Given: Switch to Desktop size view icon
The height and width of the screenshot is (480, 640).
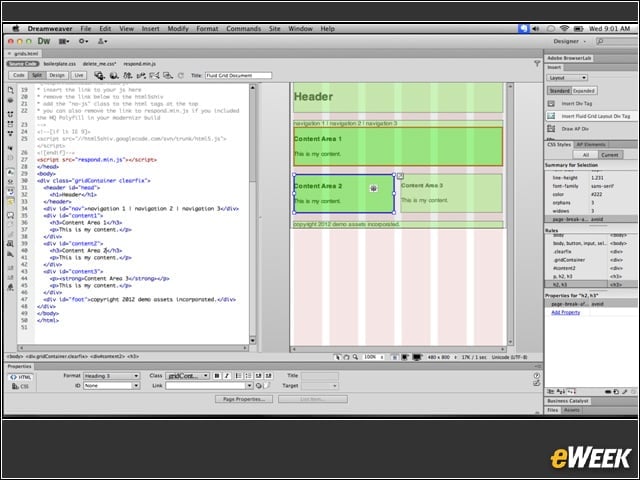Looking at the screenshot, I should pos(417,357).
